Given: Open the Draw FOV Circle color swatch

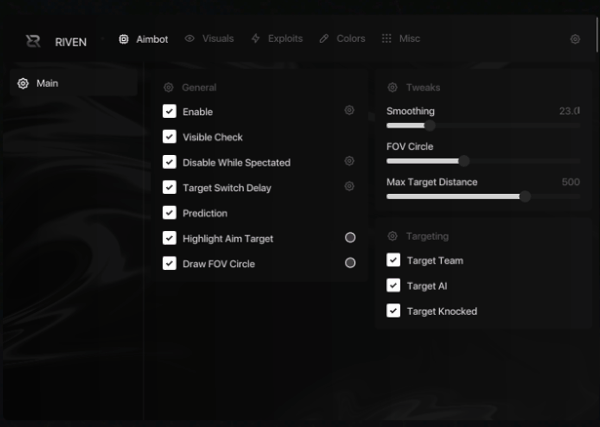Looking at the screenshot, I should coord(350,263).
